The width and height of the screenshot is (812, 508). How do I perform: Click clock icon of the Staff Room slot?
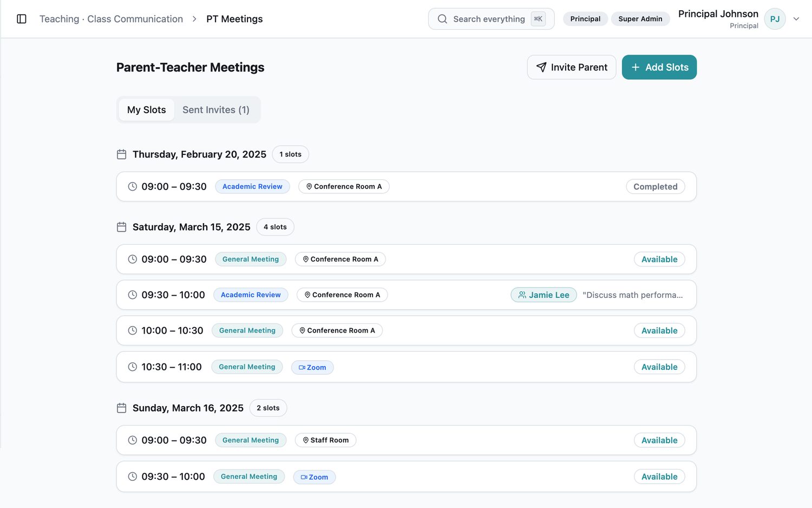132,440
